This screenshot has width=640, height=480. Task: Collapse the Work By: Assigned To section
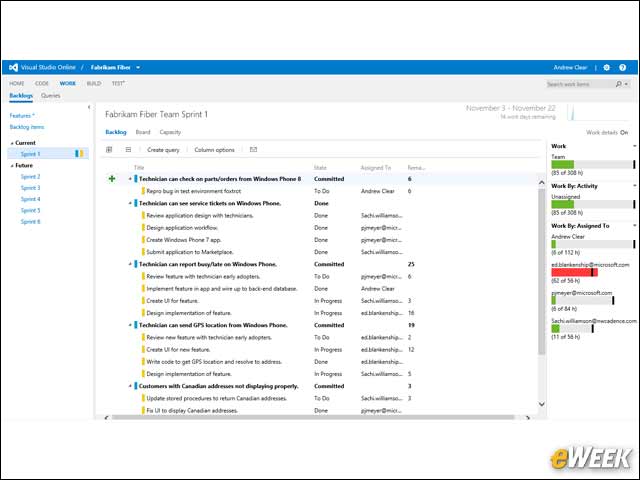634,226
